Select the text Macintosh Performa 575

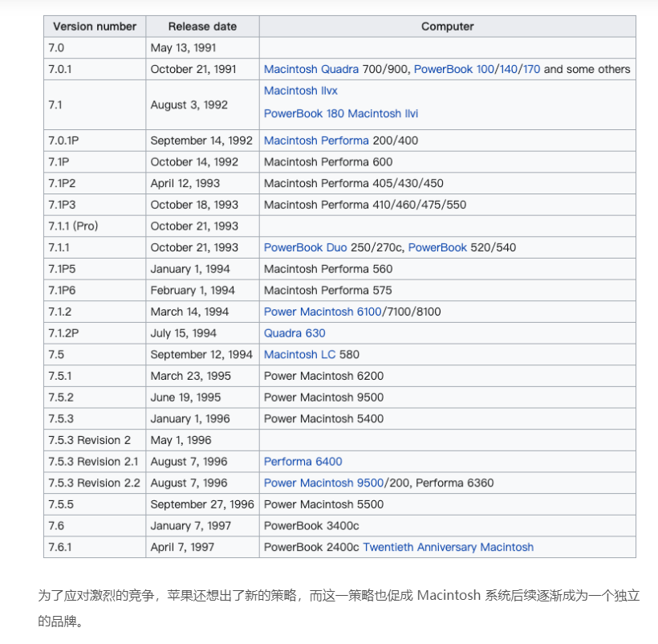tap(327, 291)
